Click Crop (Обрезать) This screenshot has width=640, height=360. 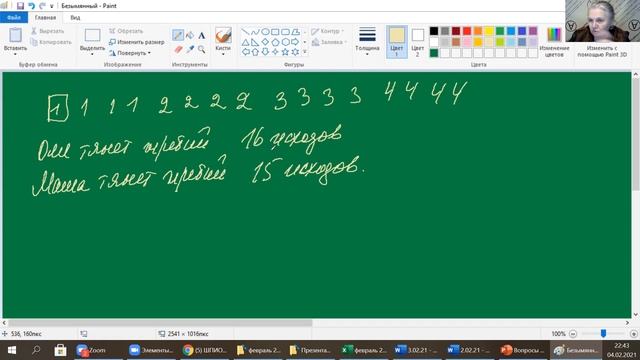(x=126, y=31)
